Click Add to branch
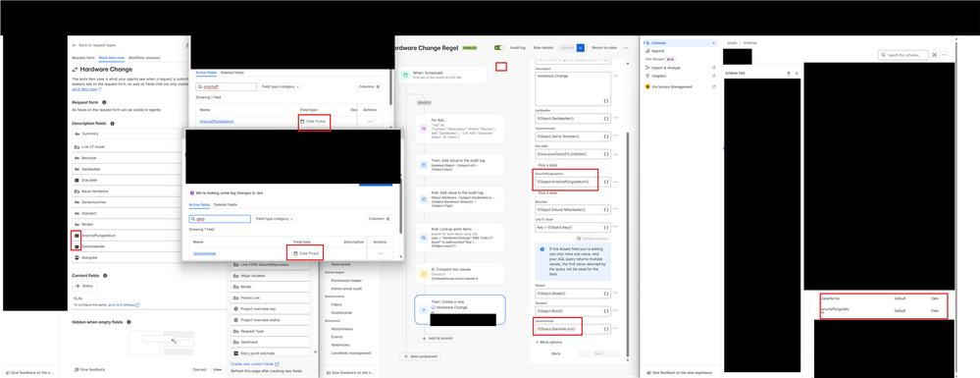Screen dimensions: 980x378 437,339
